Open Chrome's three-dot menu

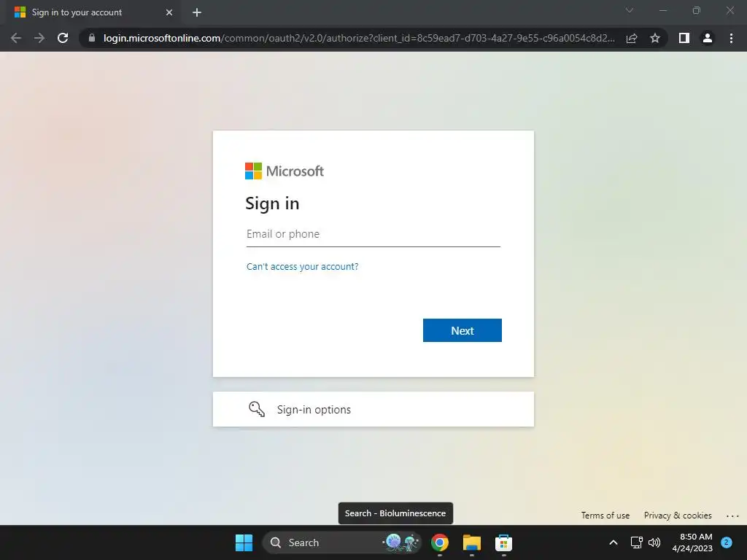[731, 38]
